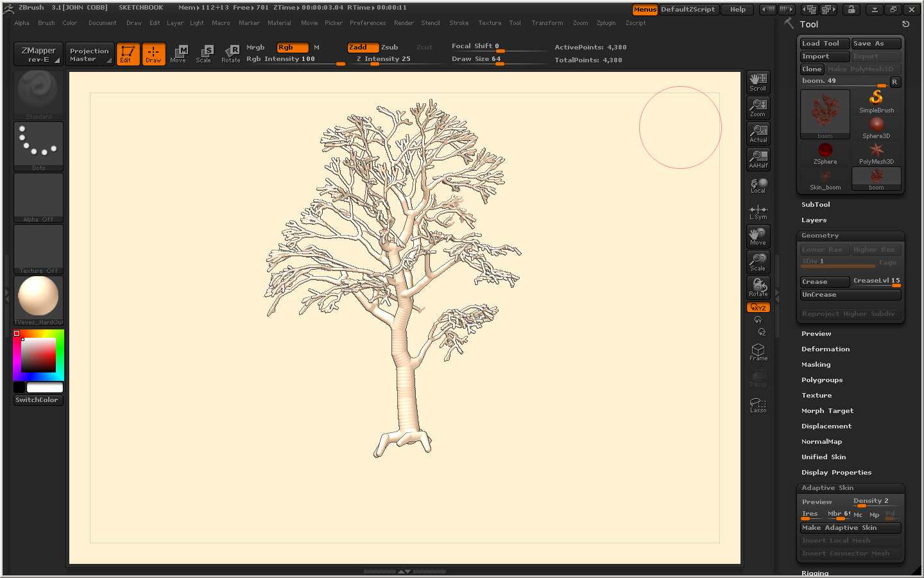Select the SimpleBrush tool
The height and width of the screenshot is (578, 924).
pos(877,101)
